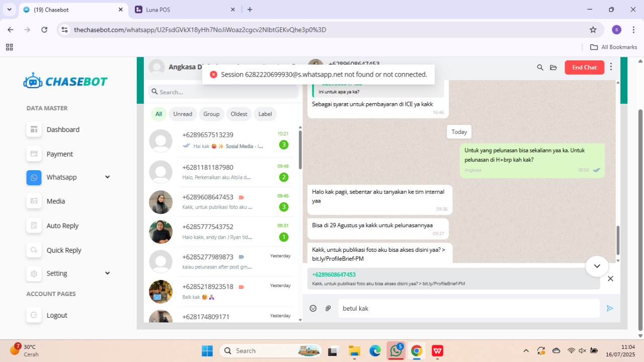Click the attachment paperclip icon

click(x=328, y=308)
